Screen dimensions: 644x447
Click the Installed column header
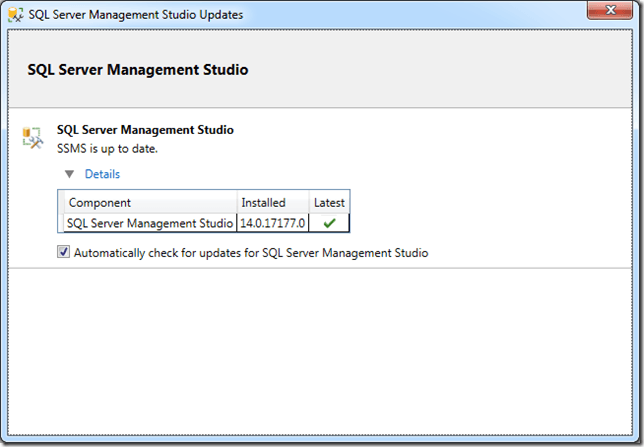coord(273,203)
